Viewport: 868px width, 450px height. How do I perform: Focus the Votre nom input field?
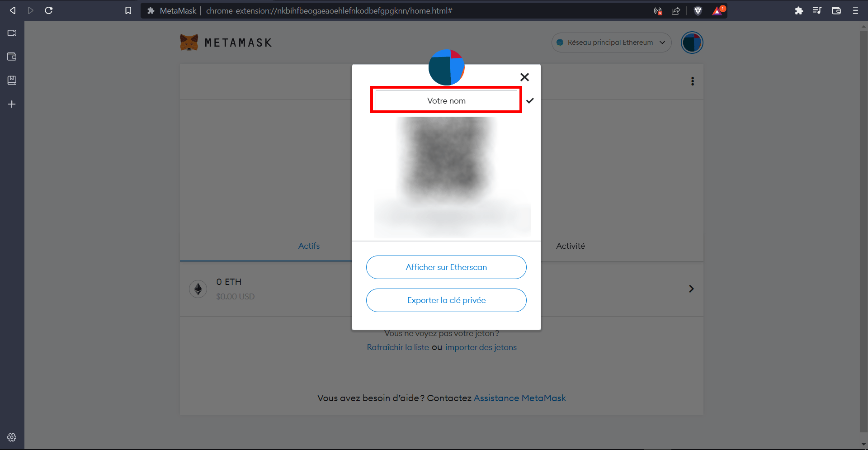446,100
